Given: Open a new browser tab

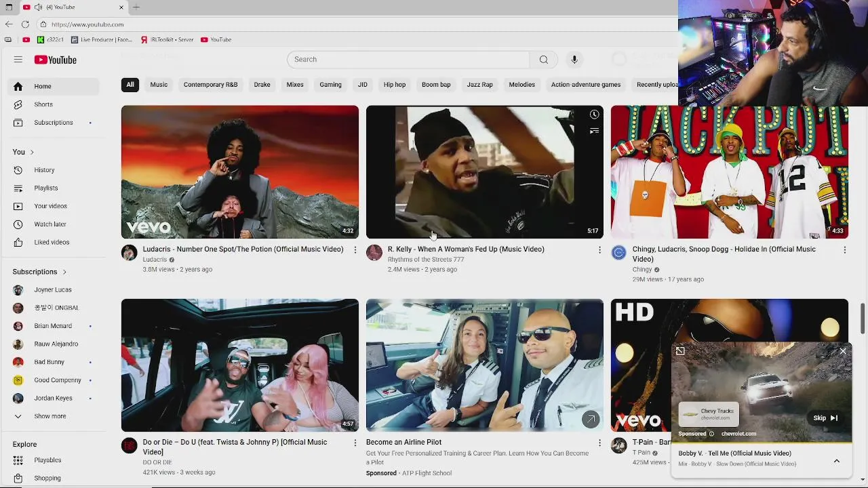Looking at the screenshot, I should pyautogui.click(x=136, y=7).
